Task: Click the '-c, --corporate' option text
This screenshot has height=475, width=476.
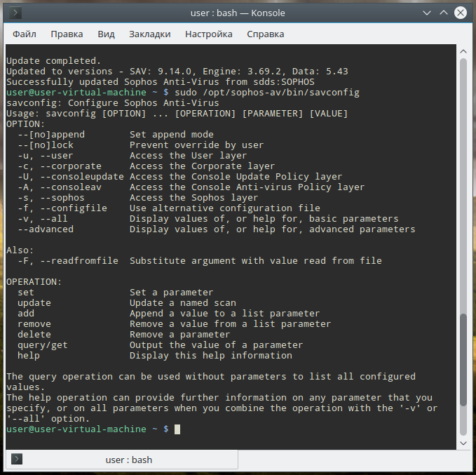Action: coord(60,166)
